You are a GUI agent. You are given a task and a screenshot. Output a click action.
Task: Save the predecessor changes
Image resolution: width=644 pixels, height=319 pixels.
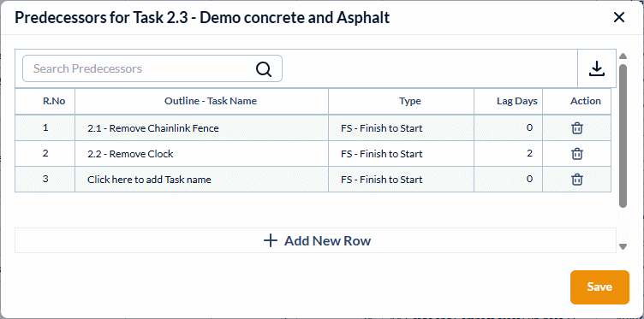599,287
